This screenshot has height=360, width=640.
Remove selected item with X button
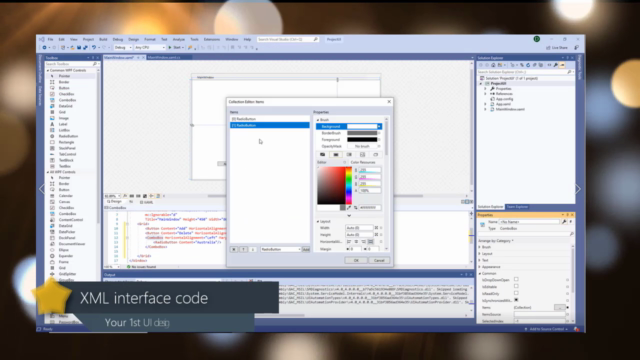coord(234,249)
